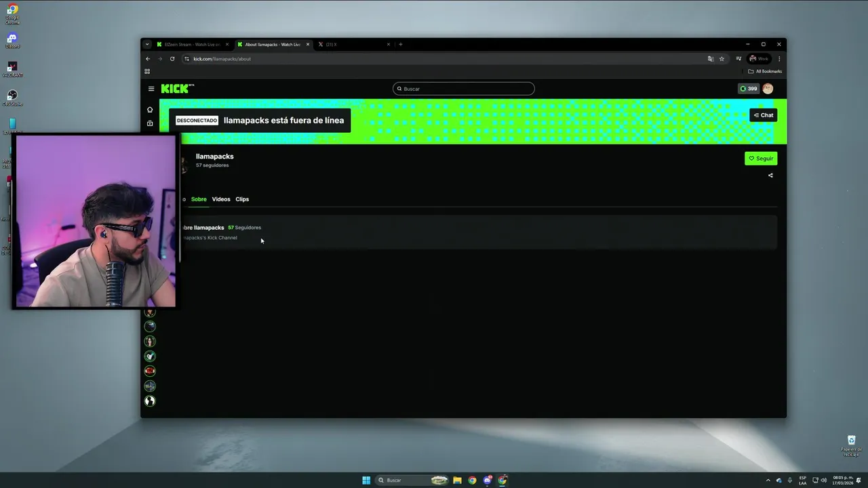This screenshot has width=868, height=488.
Task: Show hidden system tray icons
Action: click(768, 481)
